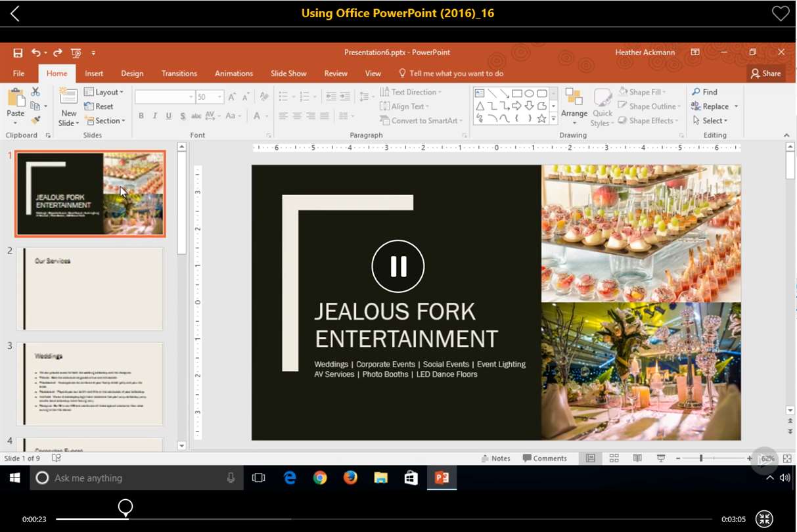Open PowerPoint from the taskbar

(x=442, y=478)
